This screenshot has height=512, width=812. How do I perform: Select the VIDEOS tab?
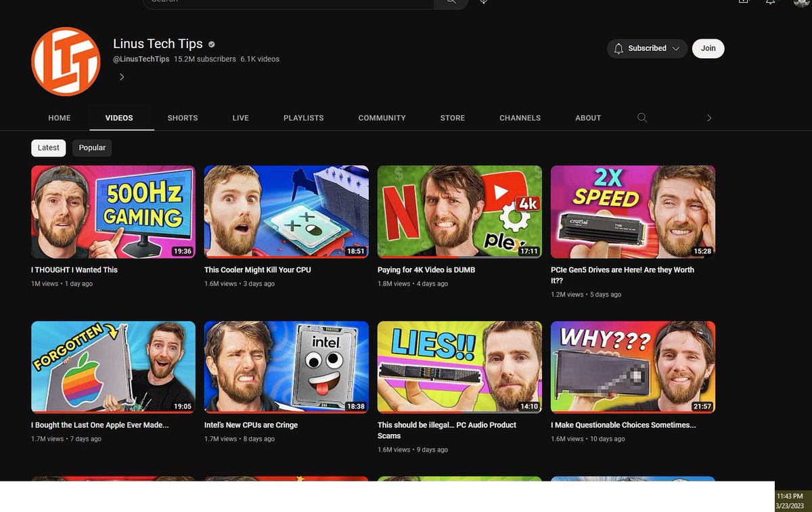(x=119, y=118)
